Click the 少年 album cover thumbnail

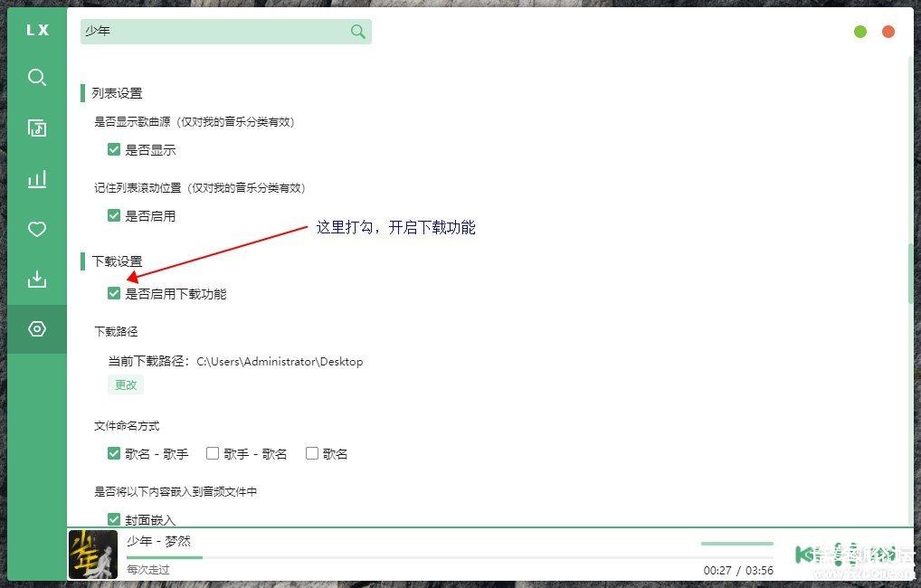tap(92, 555)
